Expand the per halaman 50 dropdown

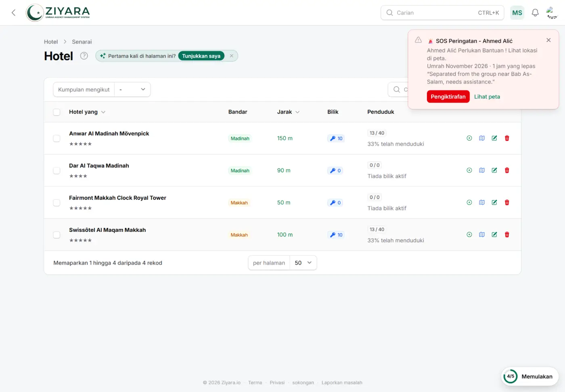tap(303, 263)
